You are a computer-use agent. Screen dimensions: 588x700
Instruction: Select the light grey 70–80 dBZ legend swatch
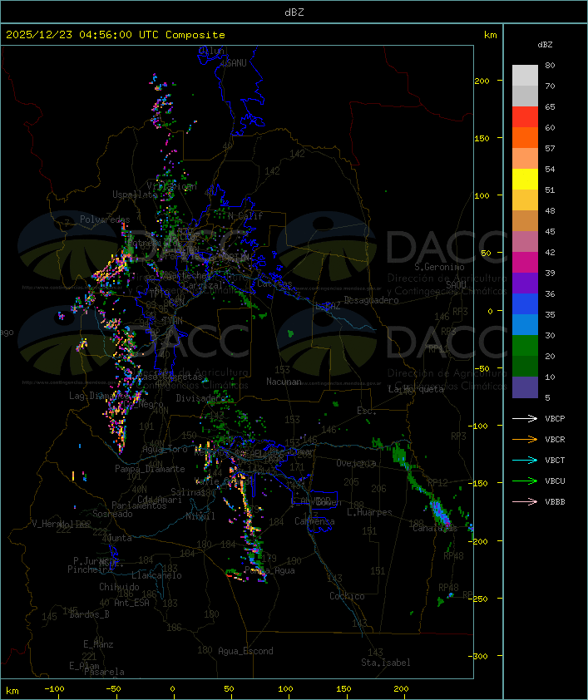pos(525,76)
